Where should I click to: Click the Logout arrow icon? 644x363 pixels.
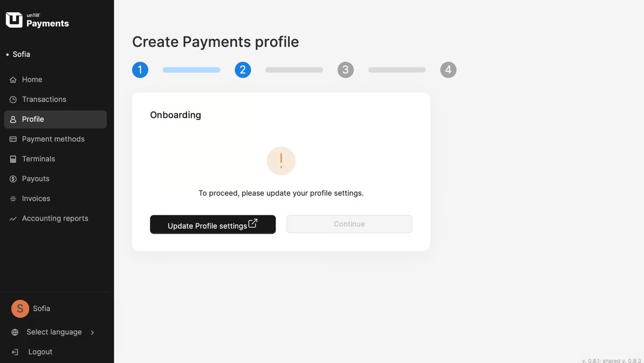tap(15, 352)
